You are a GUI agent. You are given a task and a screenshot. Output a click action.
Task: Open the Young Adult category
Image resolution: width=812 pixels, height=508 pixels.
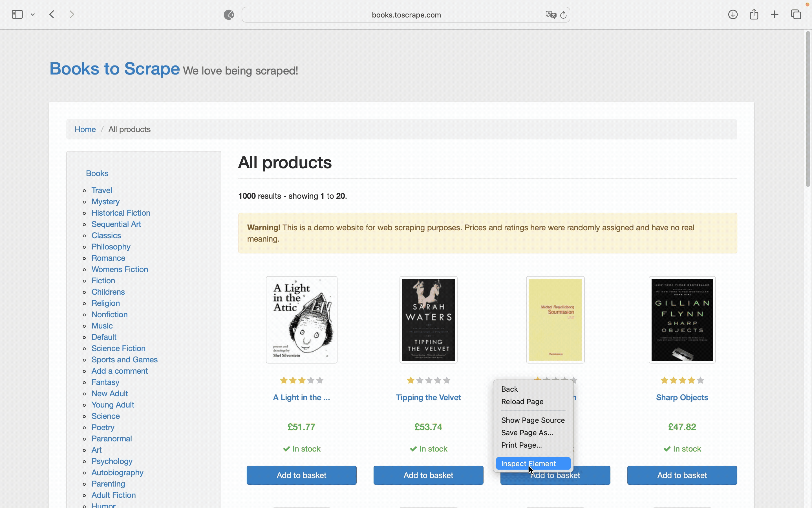113,405
